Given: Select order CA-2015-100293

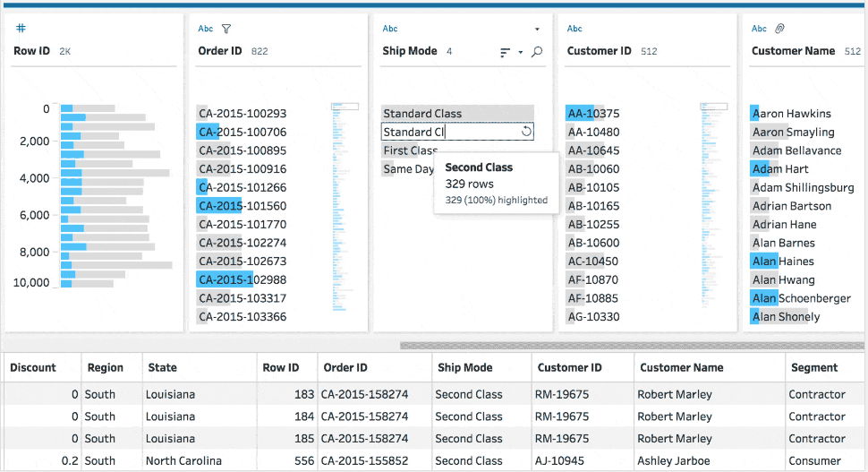Looking at the screenshot, I should [x=243, y=113].
